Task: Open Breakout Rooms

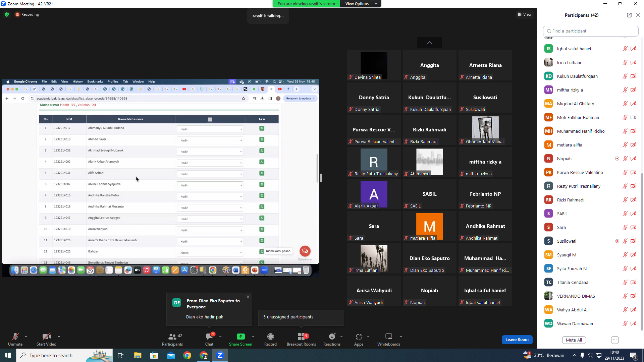Action: (x=301, y=339)
